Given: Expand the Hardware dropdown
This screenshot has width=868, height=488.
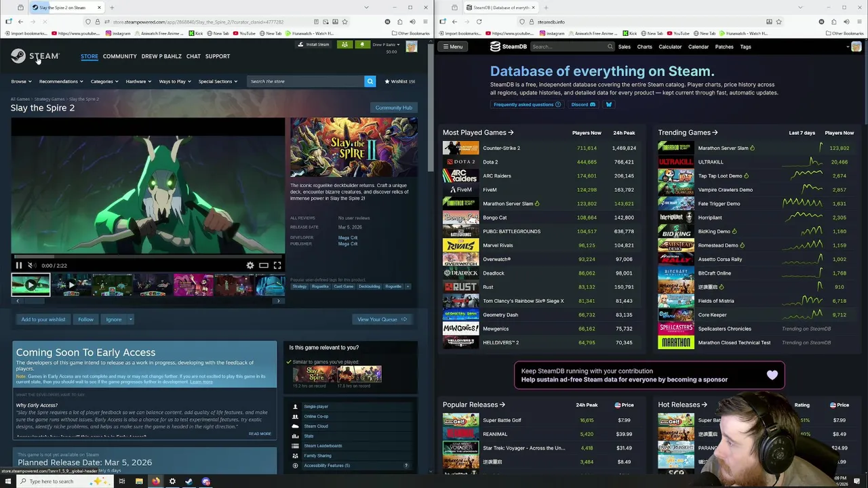Looking at the screenshot, I should (138, 81).
